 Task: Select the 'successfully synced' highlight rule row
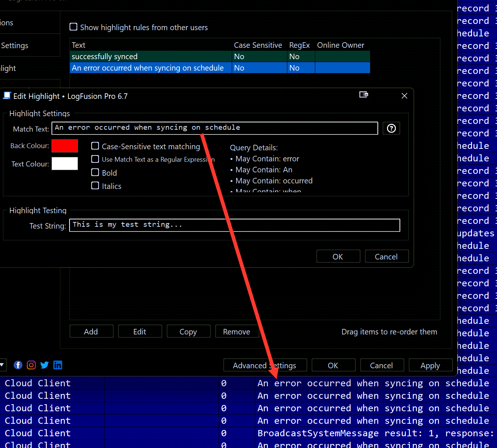click(151, 57)
